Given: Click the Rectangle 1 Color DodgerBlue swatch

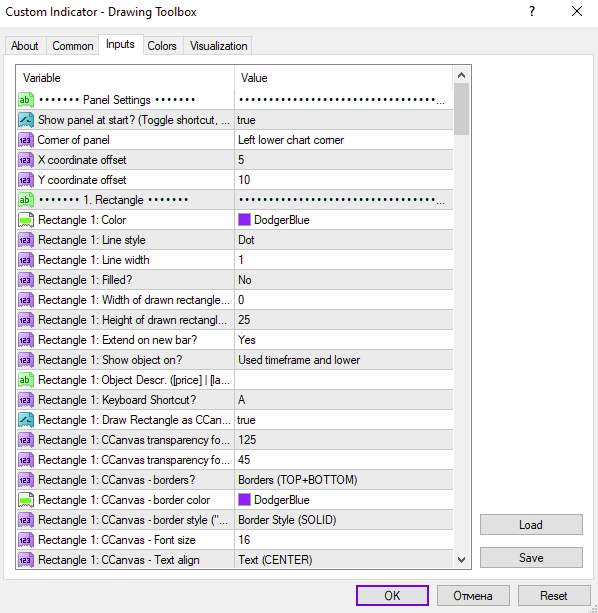Looking at the screenshot, I should (244, 220).
